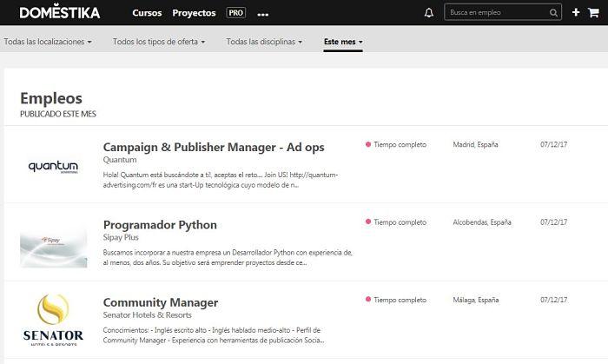This screenshot has width=608, height=364.
Task: Open the PRO badge
Action: (x=235, y=13)
